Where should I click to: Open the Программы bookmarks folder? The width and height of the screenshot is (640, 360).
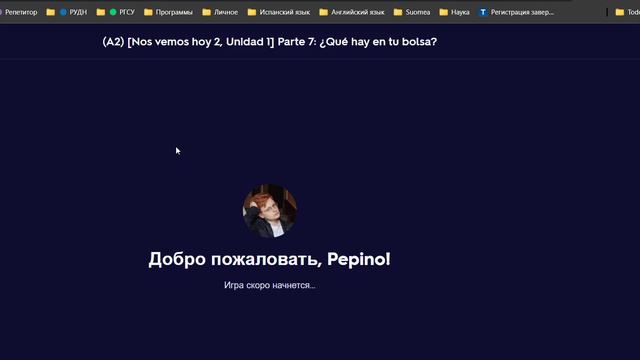click(x=169, y=12)
